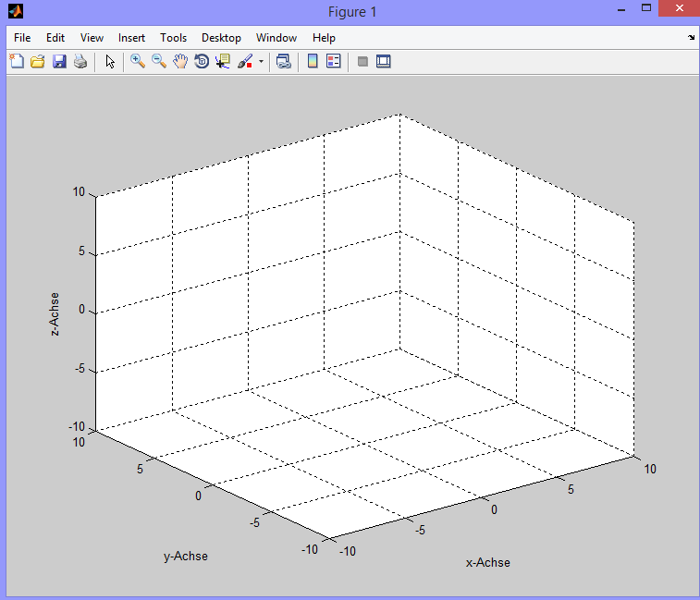Print the figure with the printer icon
This screenshot has width=700, height=600.
coord(80,62)
